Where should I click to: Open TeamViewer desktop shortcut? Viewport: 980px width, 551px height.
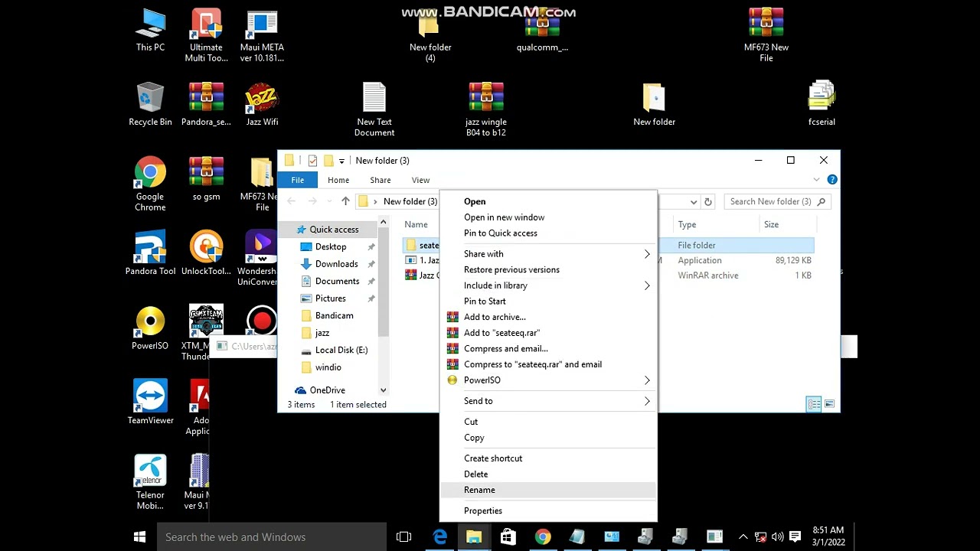150,402
